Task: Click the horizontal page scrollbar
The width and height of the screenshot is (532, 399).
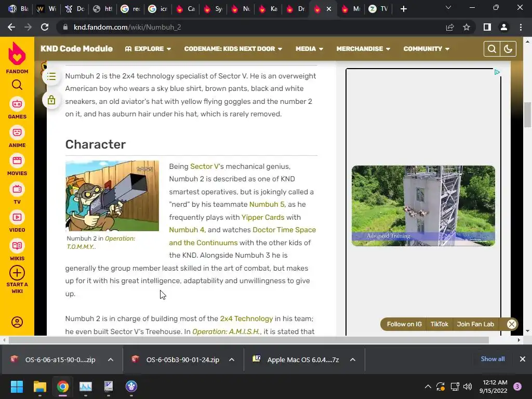Action: click(x=248, y=340)
